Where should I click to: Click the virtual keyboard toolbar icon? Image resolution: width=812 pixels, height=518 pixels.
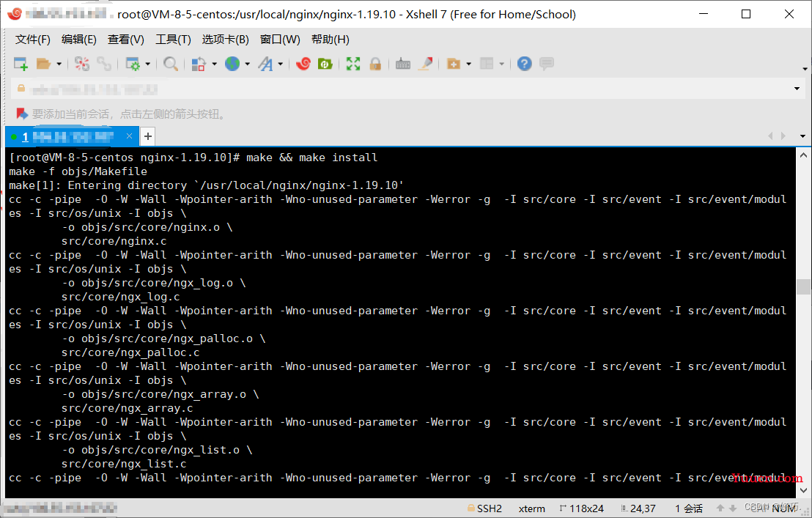402,64
